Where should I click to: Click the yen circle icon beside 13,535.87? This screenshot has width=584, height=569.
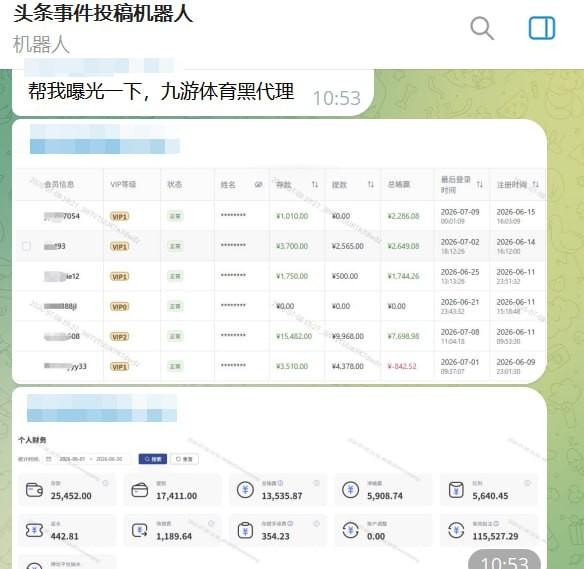point(245,490)
